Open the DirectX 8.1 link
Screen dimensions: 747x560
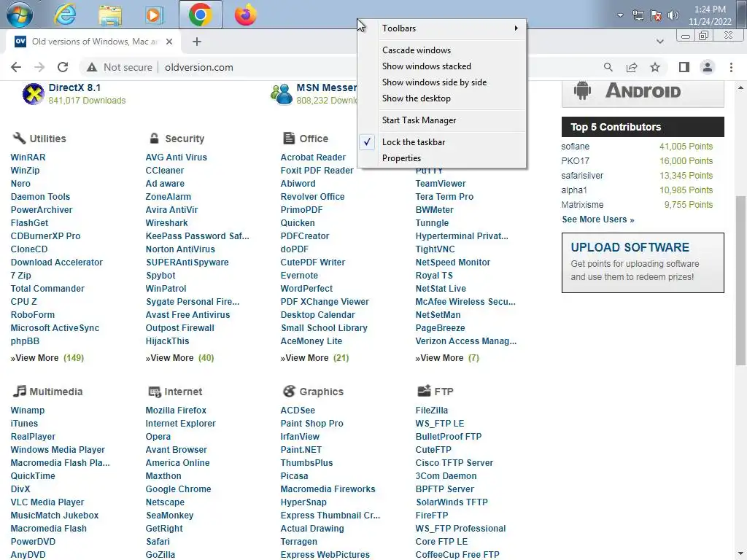74,87
